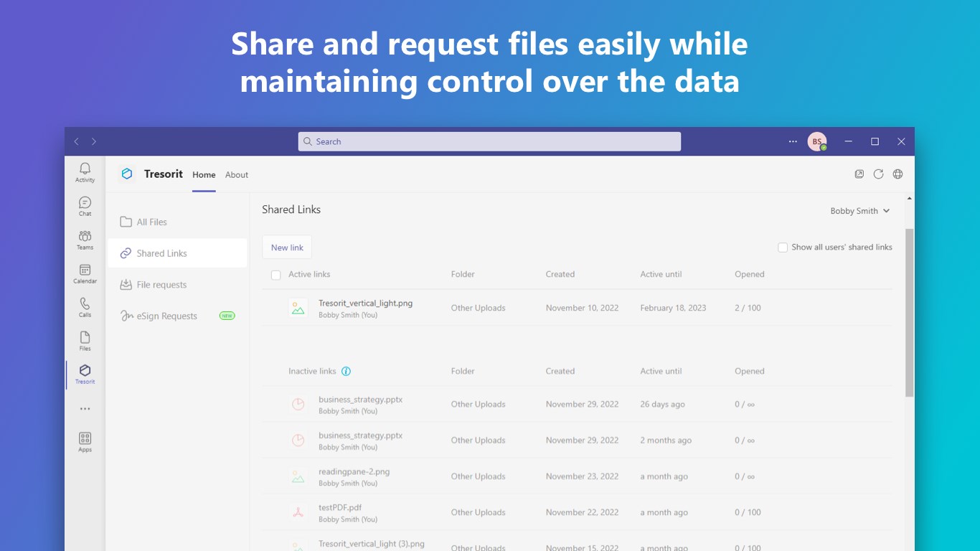Click icon of business_strategy.pptx 26 days ago
Image resolution: width=980 pixels, height=551 pixels.
pyautogui.click(x=298, y=404)
